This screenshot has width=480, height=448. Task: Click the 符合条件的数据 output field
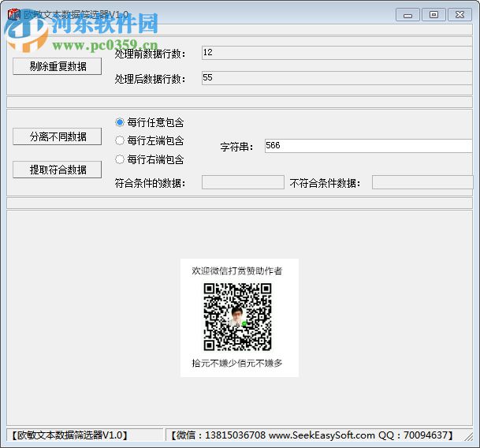pyautogui.click(x=243, y=182)
